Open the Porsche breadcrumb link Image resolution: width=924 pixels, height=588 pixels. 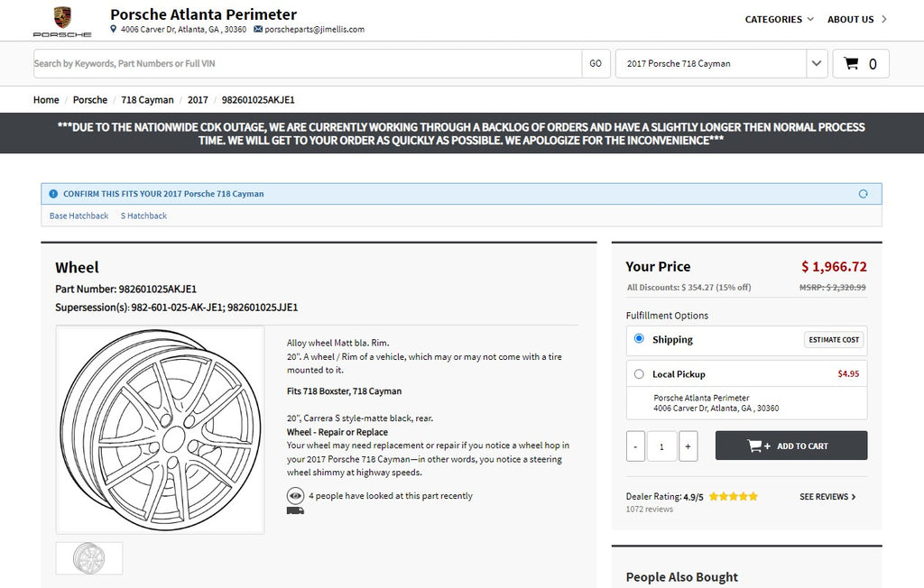[x=90, y=100]
